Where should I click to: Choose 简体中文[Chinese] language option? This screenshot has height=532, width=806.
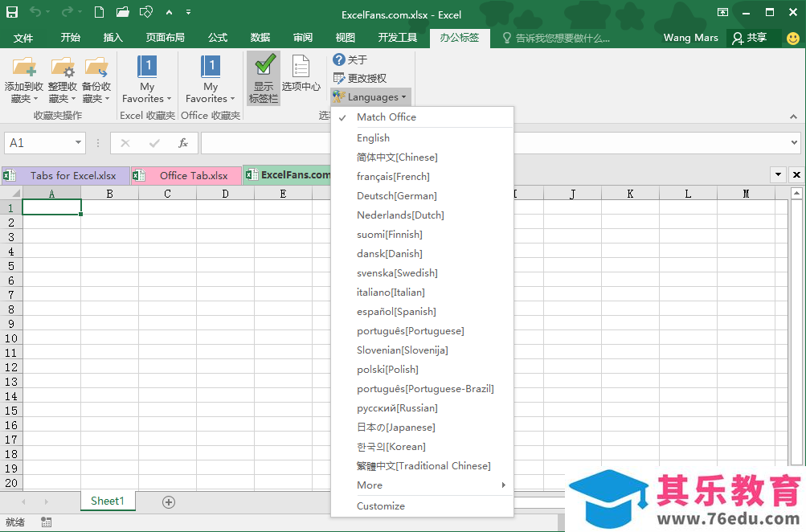[x=422, y=158]
